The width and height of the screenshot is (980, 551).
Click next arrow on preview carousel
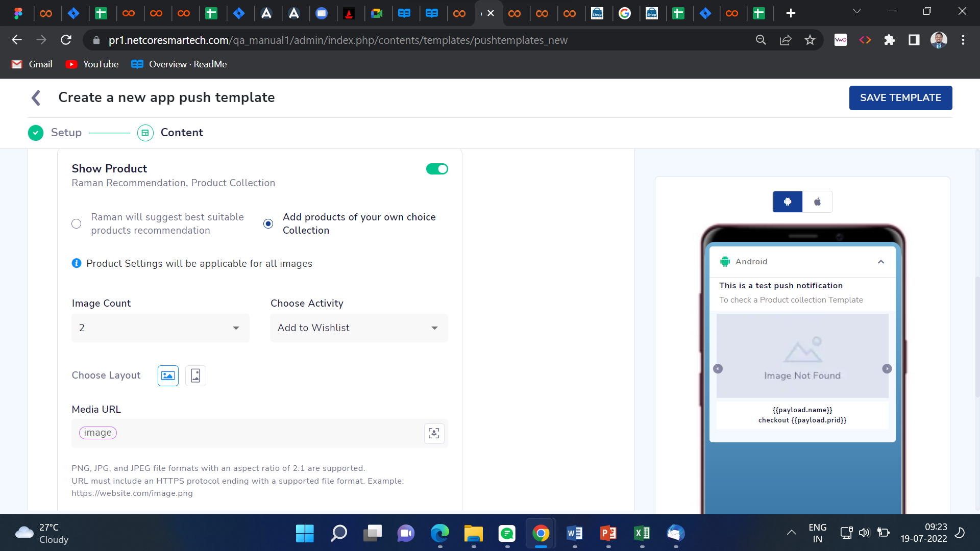pyautogui.click(x=887, y=369)
